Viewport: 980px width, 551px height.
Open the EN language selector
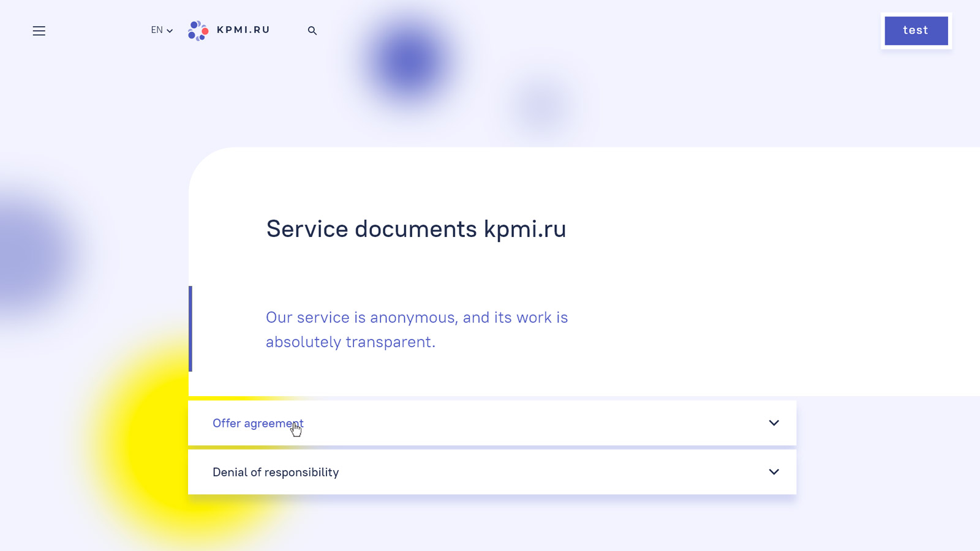coord(157,30)
